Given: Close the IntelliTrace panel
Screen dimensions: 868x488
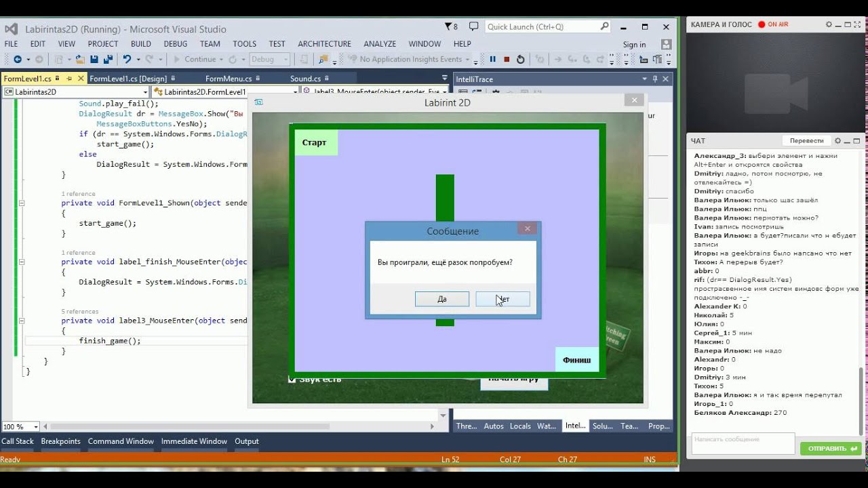Looking at the screenshot, I should (667, 79).
